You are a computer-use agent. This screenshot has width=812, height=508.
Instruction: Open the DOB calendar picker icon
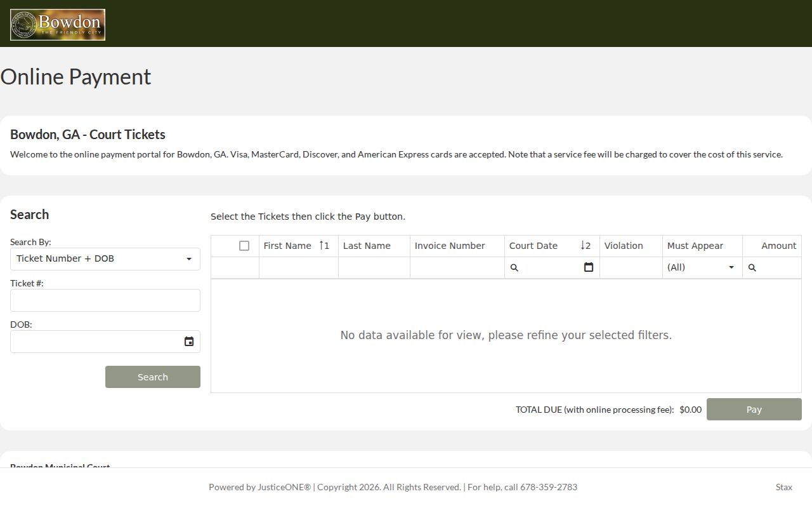tap(189, 342)
